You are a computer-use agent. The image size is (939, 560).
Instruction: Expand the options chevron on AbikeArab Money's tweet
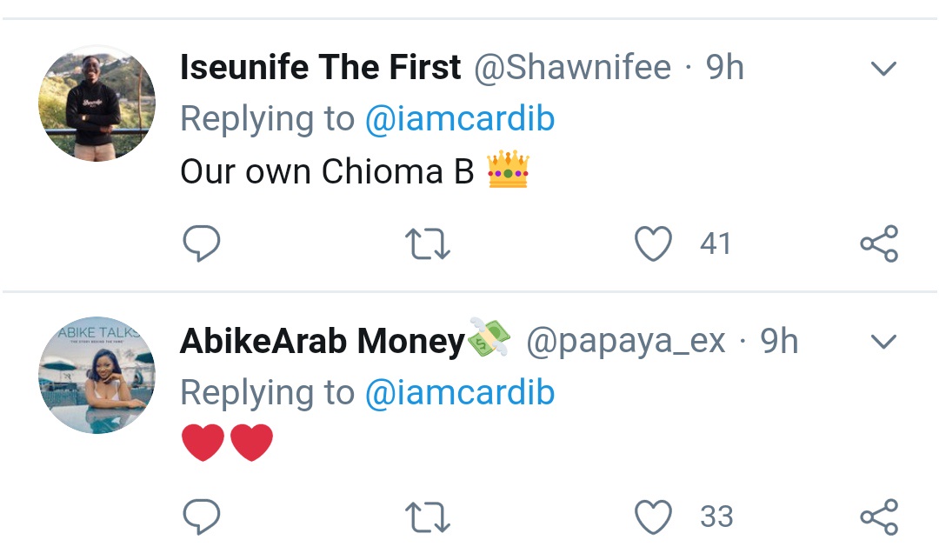882,343
